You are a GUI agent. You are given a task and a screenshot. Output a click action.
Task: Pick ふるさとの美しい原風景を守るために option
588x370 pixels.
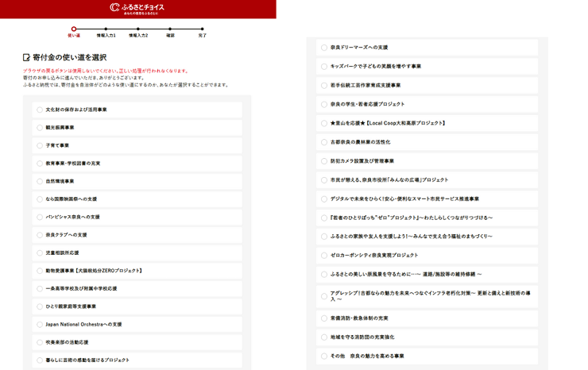(x=324, y=275)
